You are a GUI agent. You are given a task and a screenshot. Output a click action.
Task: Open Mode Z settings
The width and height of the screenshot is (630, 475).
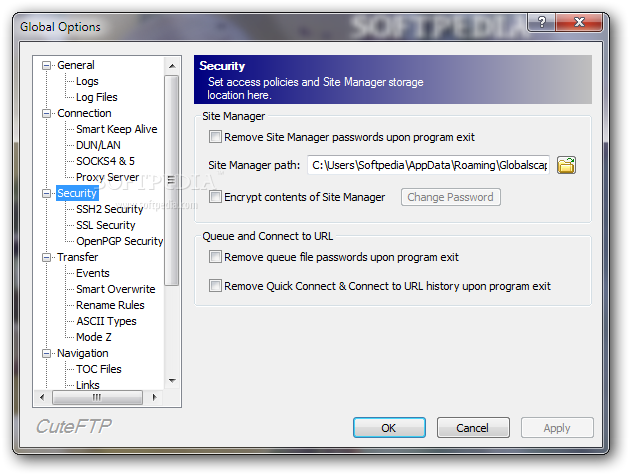click(94, 337)
